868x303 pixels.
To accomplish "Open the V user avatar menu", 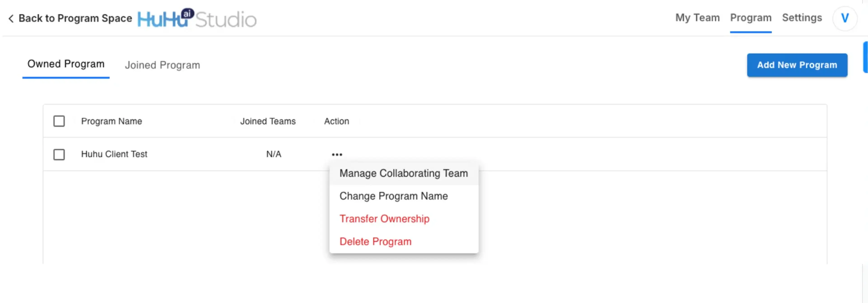I will pos(844,18).
